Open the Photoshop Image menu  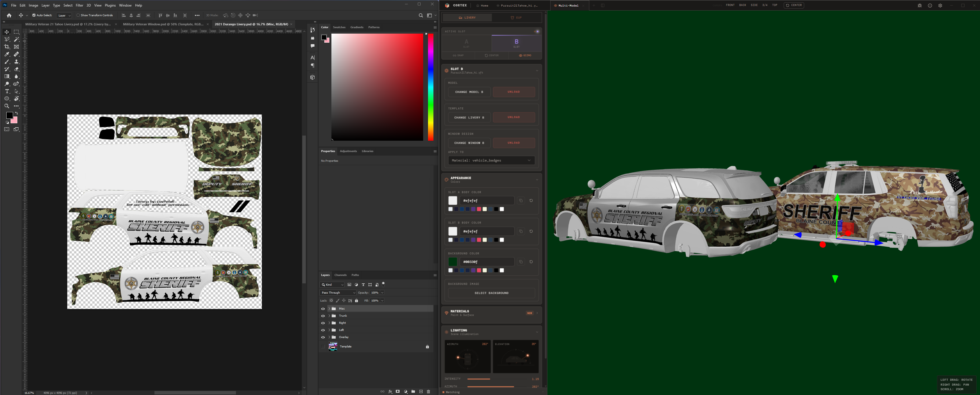point(33,5)
